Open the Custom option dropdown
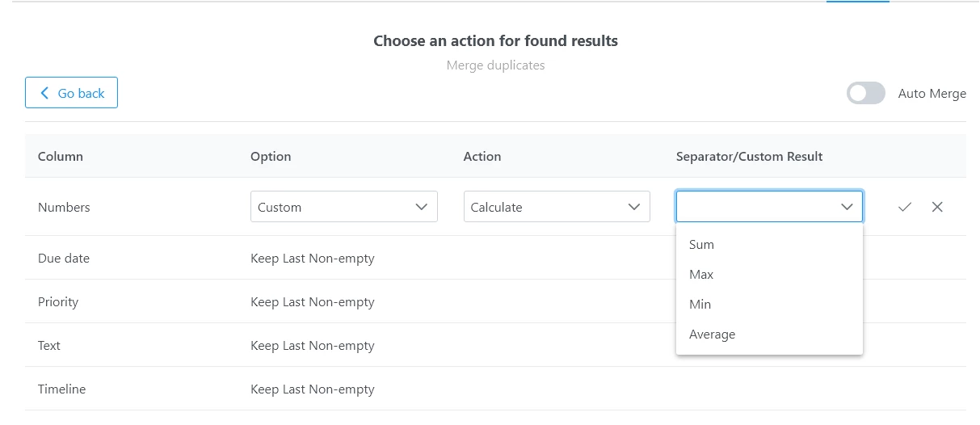The image size is (980, 425). (x=344, y=207)
